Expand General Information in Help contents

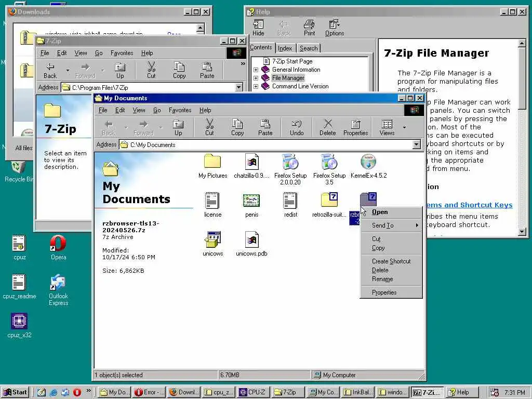256,70
